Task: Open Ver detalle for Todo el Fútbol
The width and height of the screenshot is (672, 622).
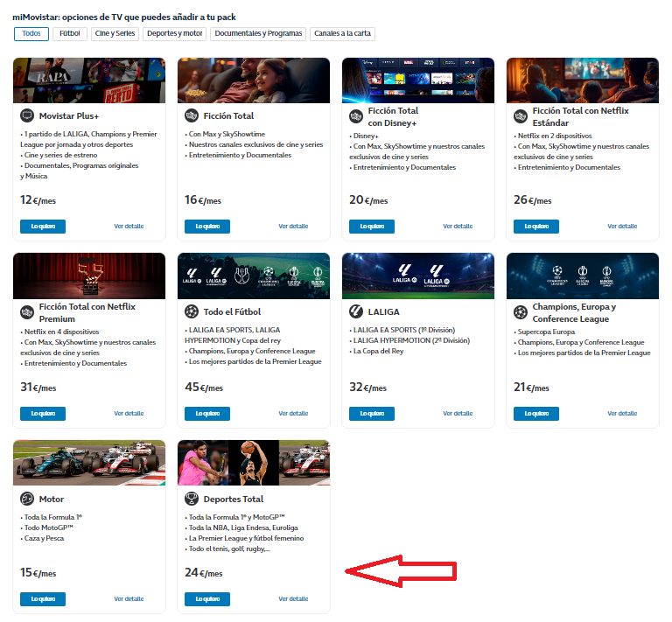Action: pos(293,414)
